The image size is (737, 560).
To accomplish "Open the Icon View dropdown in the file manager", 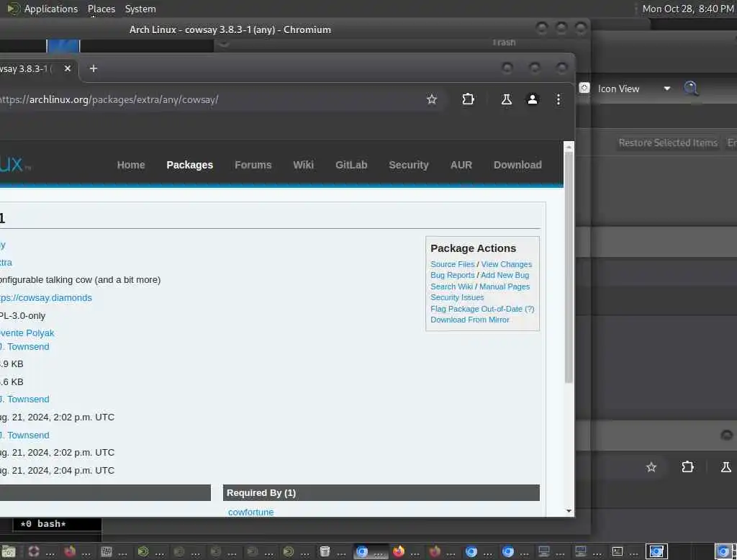I will click(x=634, y=89).
